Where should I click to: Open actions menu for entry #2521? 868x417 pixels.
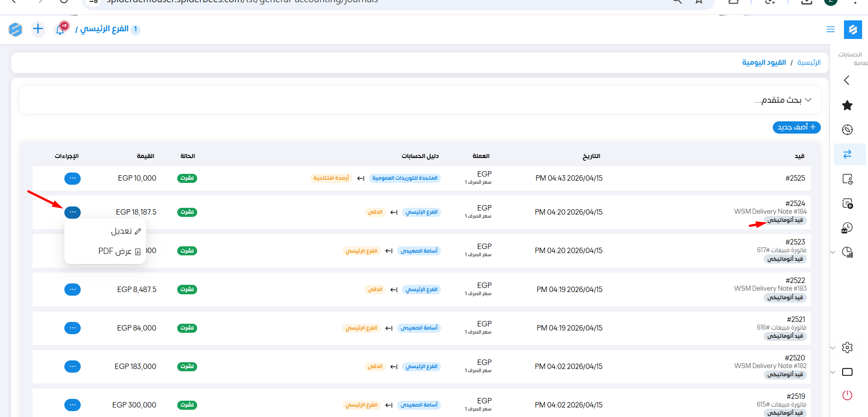click(x=73, y=328)
